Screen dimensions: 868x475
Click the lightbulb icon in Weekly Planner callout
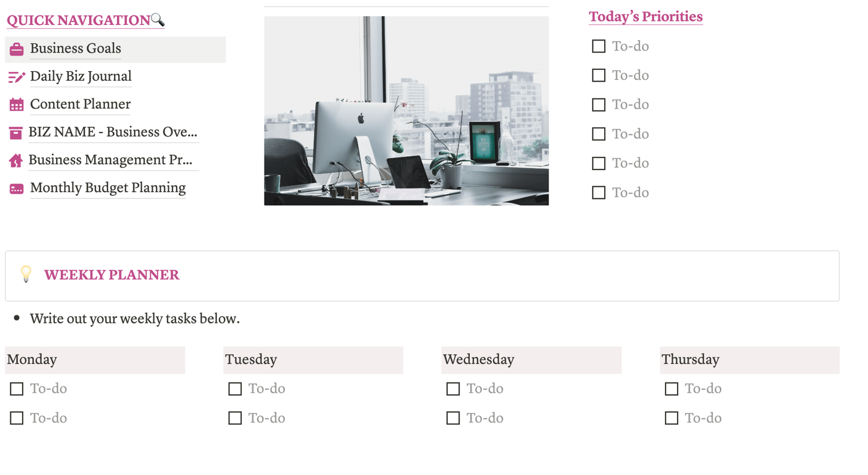[x=26, y=274]
